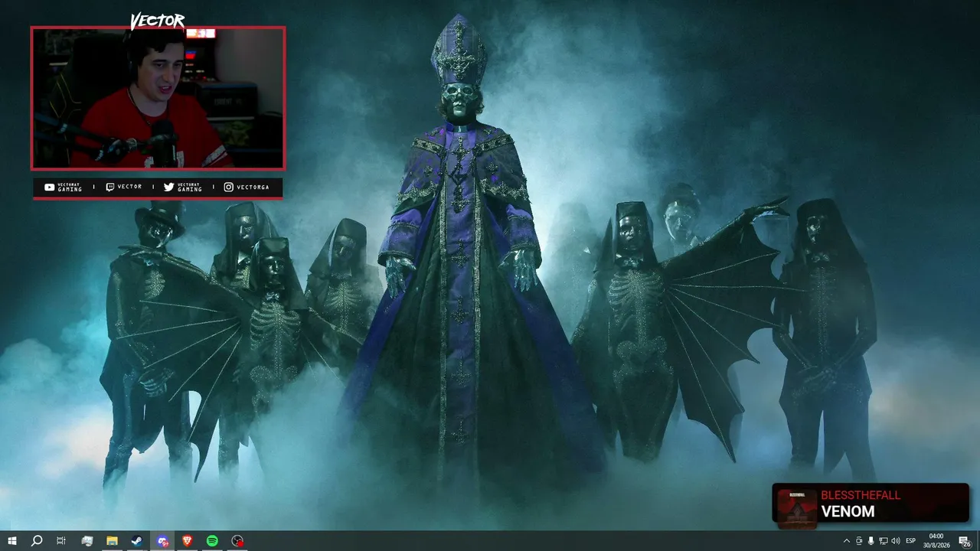Image resolution: width=980 pixels, height=551 pixels.
Task: Click the YouTube icon in the stream overlay
Action: (x=50, y=187)
